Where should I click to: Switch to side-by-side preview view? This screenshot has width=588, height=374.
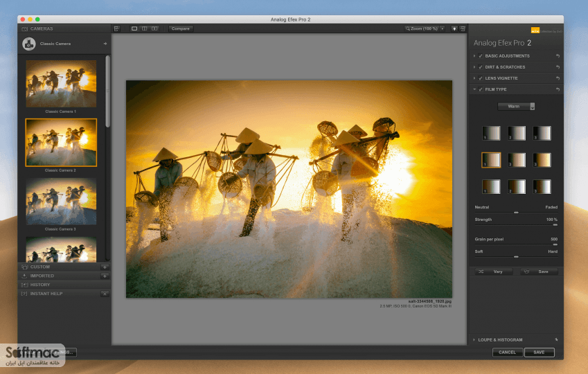tap(154, 28)
